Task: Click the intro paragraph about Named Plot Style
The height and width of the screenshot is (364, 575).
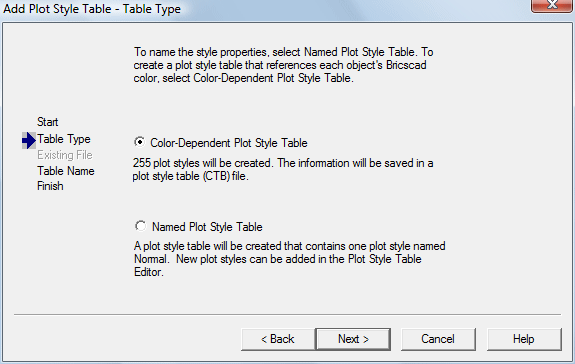Action: pyautogui.click(x=283, y=65)
